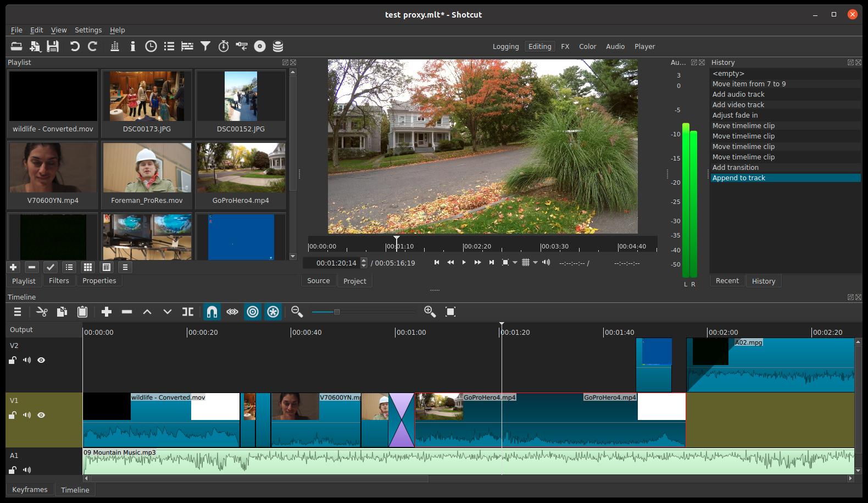Open the player zoom dropdown arrow

click(x=515, y=263)
